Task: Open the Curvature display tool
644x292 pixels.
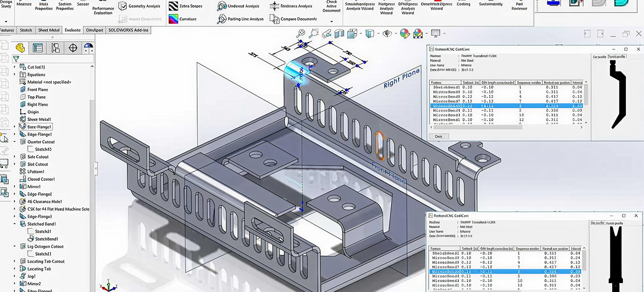Action: click(174, 19)
